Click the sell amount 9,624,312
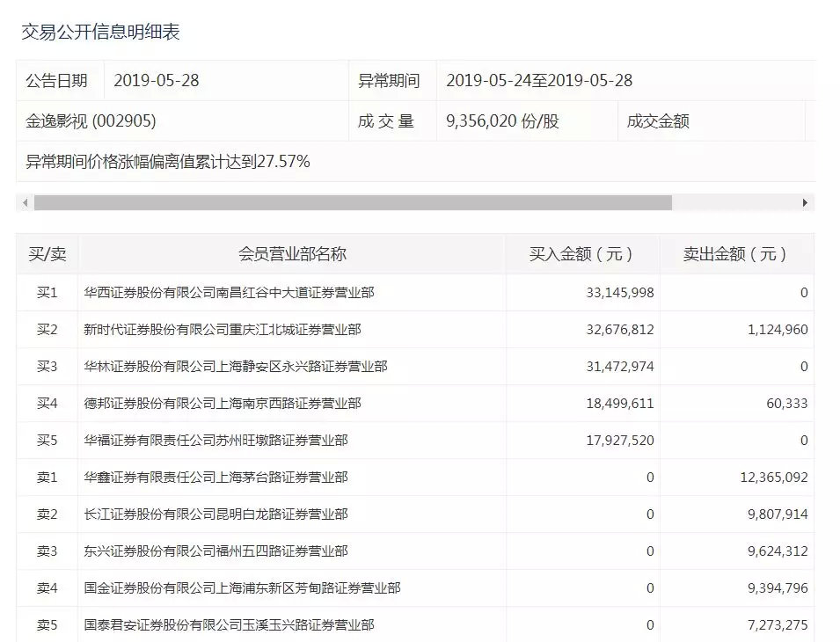 778,551
